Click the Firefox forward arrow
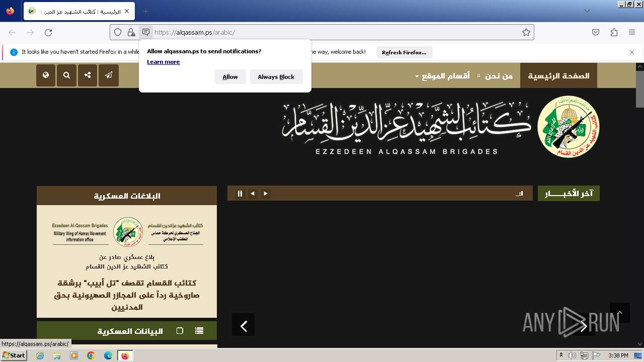This screenshot has width=644, height=362. tap(30, 32)
